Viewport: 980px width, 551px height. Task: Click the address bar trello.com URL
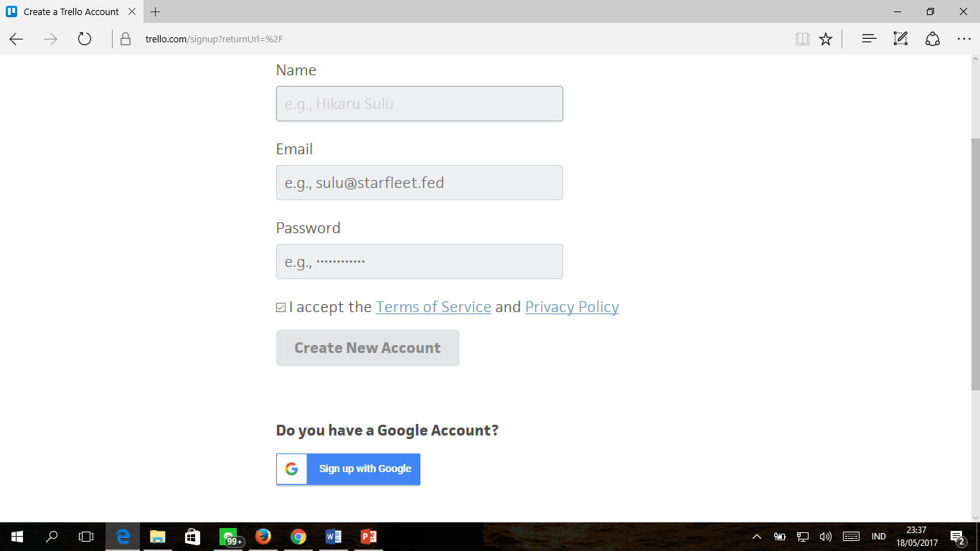coord(214,39)
